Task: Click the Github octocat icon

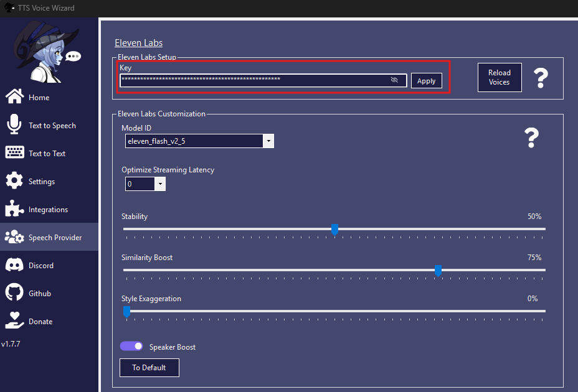Action: coord(14,292)
